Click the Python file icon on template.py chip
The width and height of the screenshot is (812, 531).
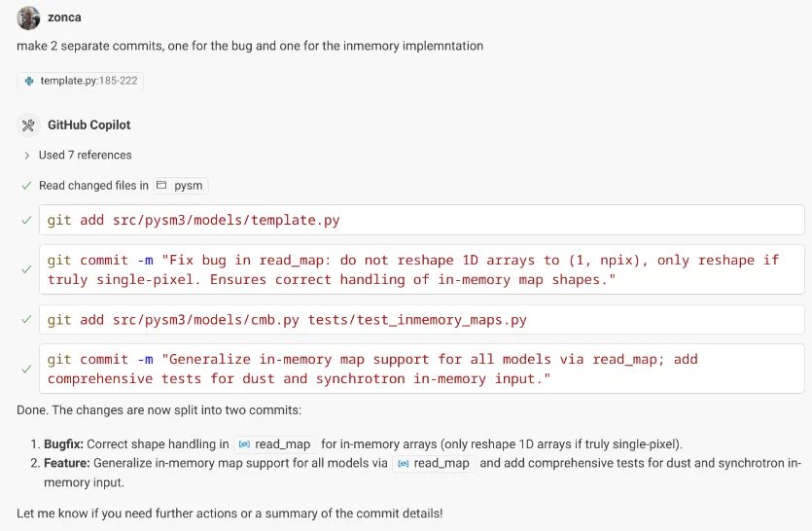coord(29,81)
